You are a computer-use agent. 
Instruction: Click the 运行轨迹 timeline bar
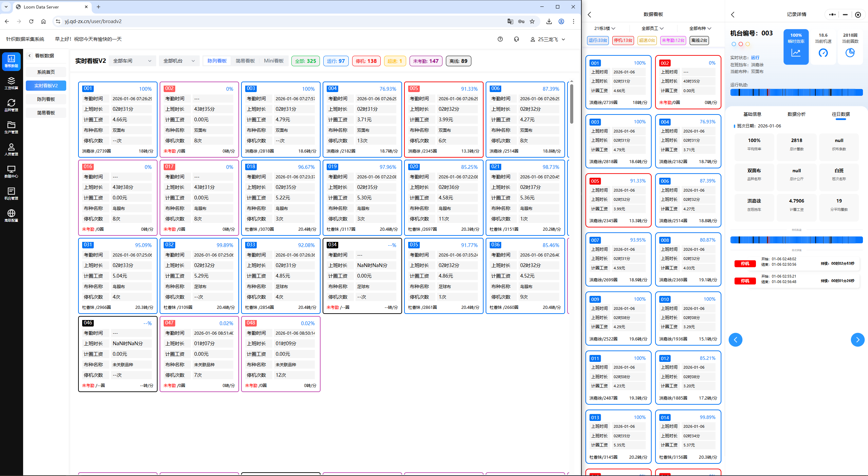point(796,92)
